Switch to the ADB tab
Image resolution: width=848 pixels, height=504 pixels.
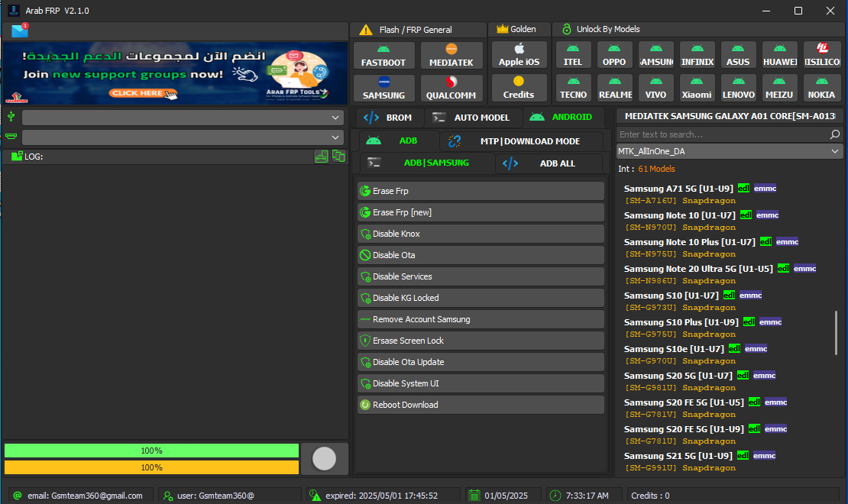pos(398,141)
